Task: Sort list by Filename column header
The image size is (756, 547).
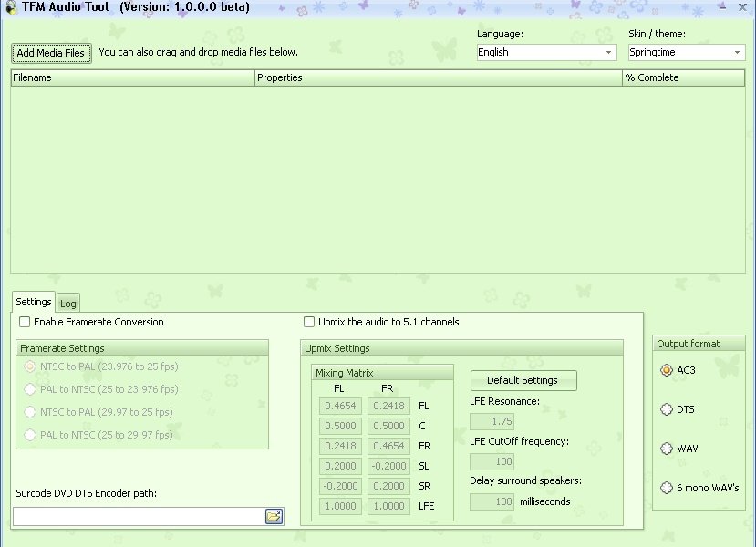Action: 132,77
